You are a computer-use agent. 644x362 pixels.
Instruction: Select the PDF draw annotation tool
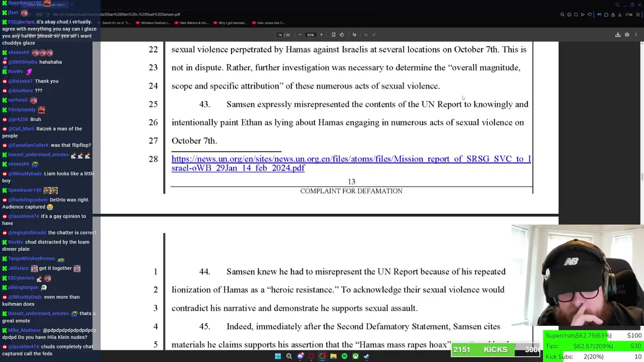[x=354, y=35]
